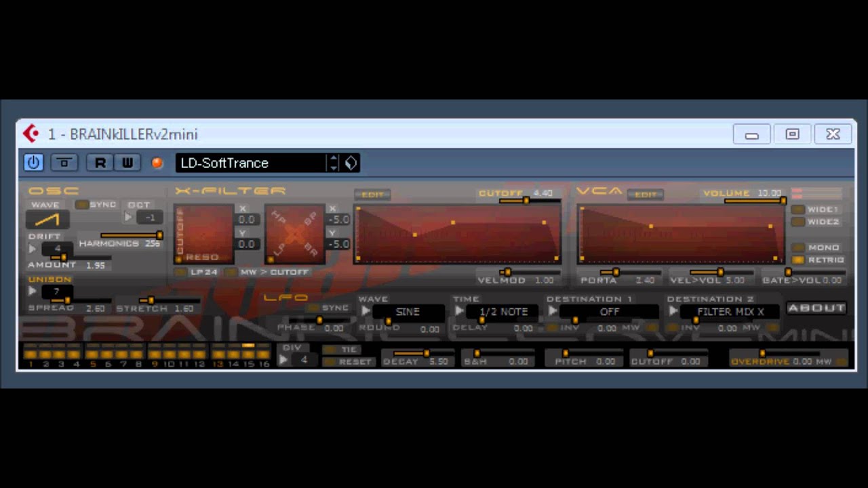Click preset up/down stepper arrows
This screenshot has height=488, width=868.
click(333, 163)
